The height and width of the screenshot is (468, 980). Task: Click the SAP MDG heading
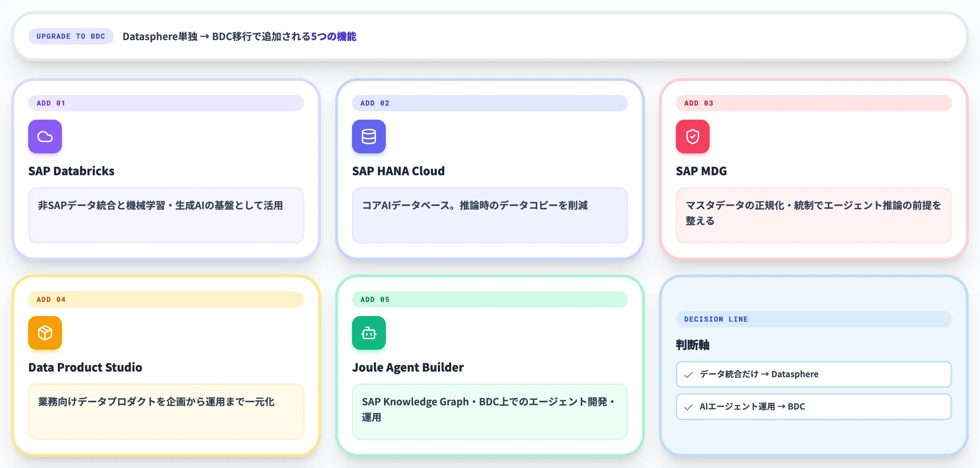tap(701, 171)
